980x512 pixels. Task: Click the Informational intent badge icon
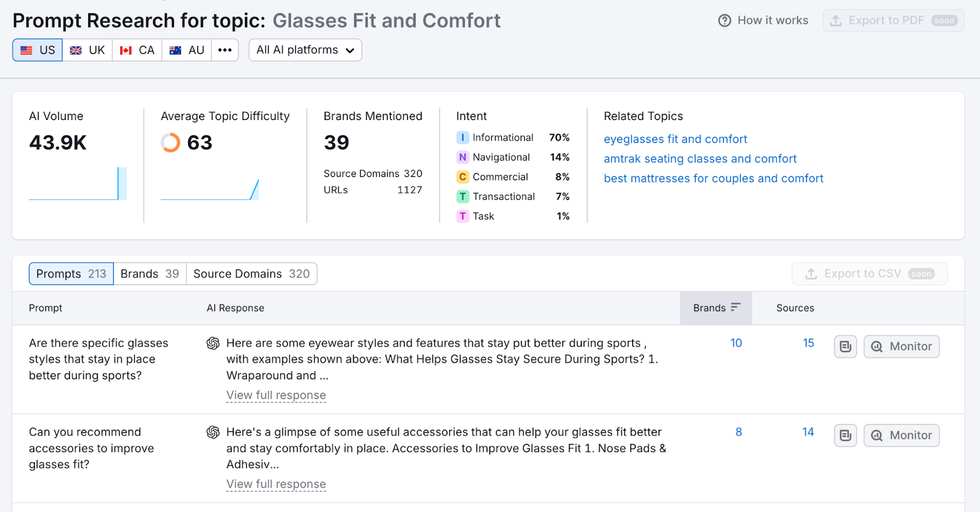click(x=462, y=138)
